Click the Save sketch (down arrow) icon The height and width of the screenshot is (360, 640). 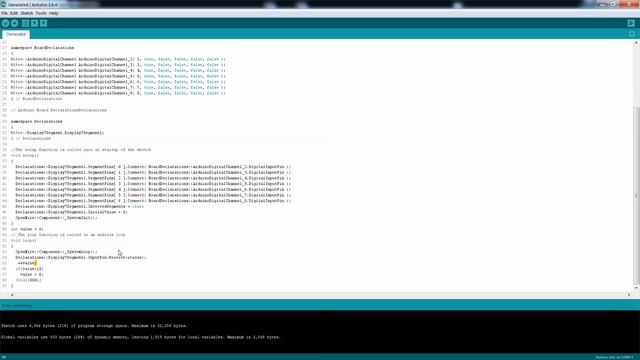[44, 23]
